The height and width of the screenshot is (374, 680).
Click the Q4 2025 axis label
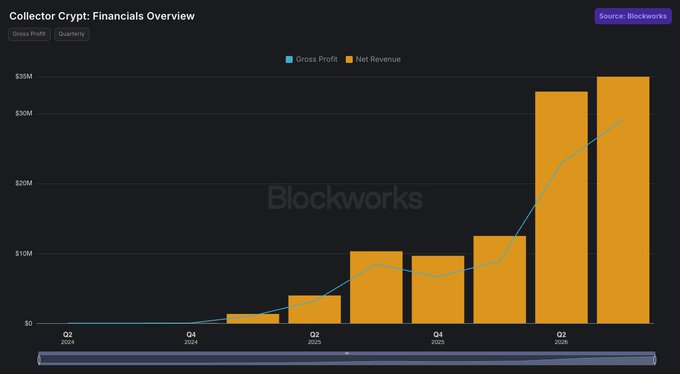pos(438,338)
